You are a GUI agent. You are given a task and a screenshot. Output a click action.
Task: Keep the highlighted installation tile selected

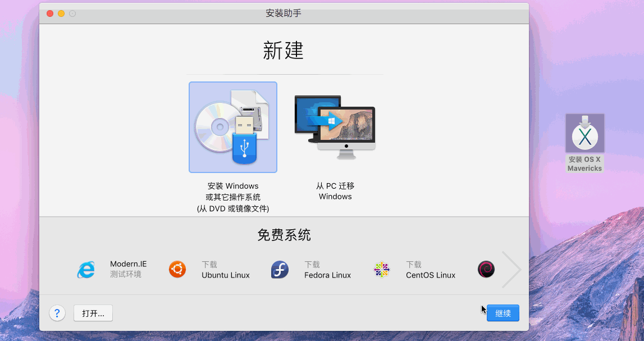point(232,127)
